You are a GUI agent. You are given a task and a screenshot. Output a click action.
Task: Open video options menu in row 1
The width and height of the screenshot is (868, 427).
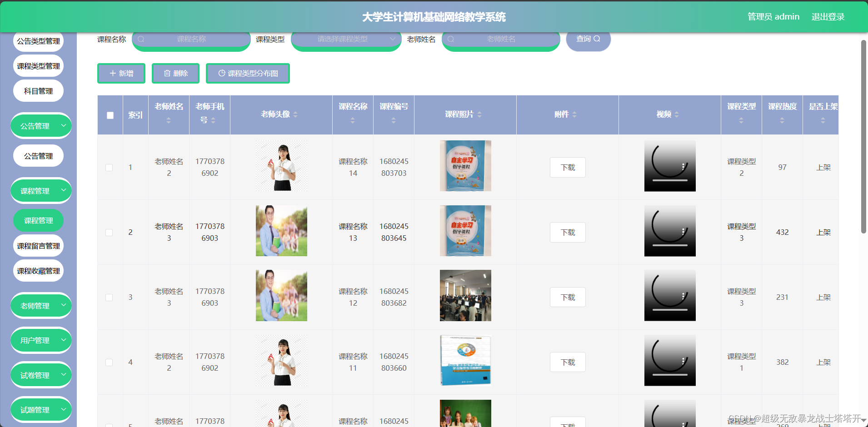point(683,167)
